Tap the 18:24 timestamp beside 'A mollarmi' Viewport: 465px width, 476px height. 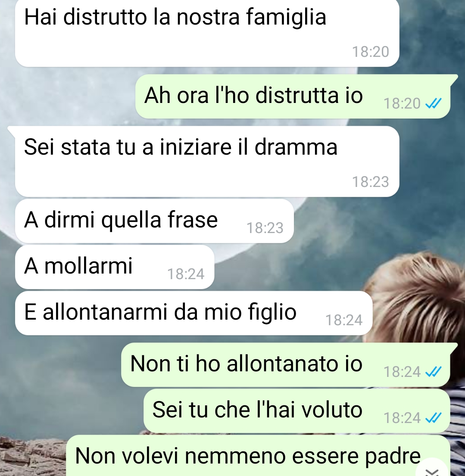click(x=186, y=274)
